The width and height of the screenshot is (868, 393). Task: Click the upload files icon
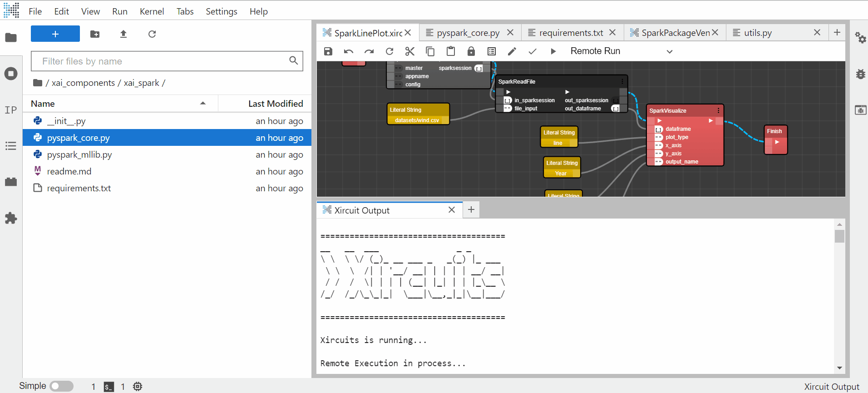pos(123,34)
